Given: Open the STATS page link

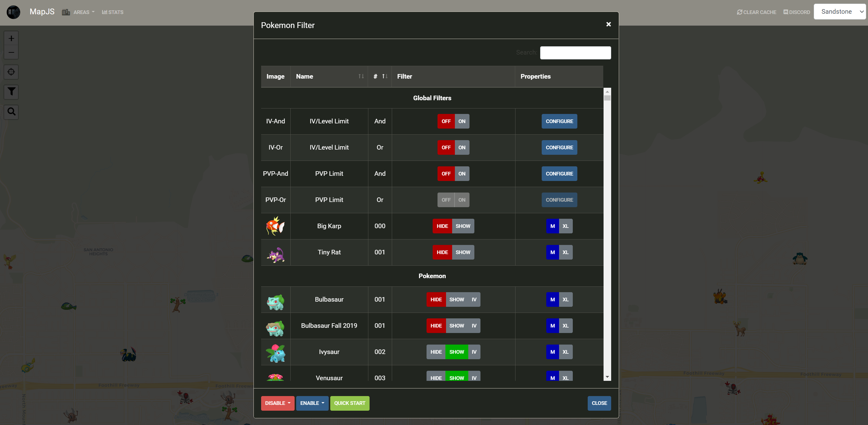Looking at the screenshot, I should [112, 12].
